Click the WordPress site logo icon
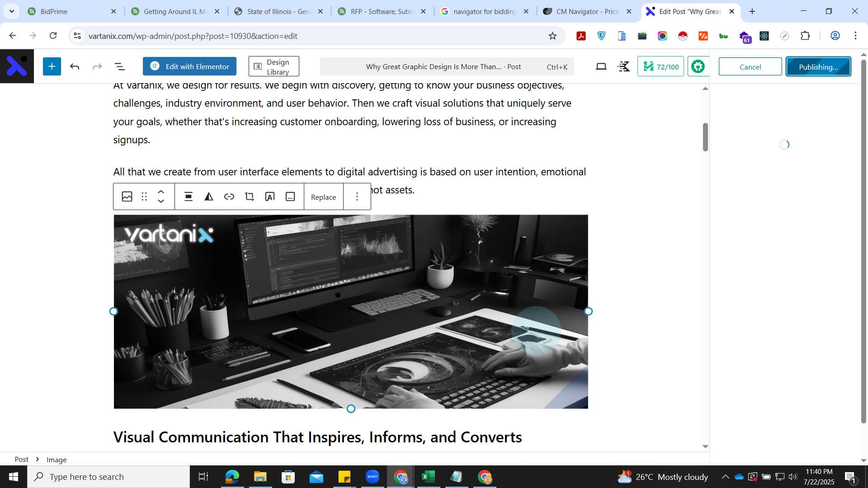Image resolution: width=868 pixels, height=488 pixels. pos(17,66)
